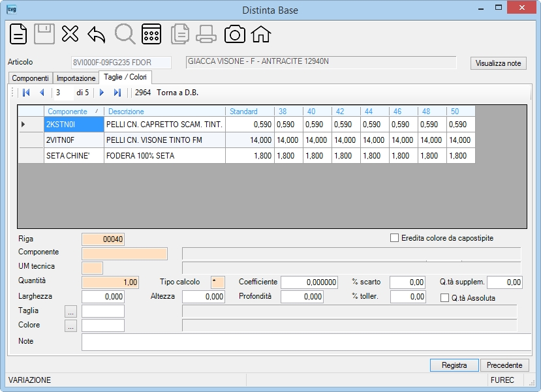The height and width of the screenshot is (392, 541).
Task: Click the delete X icon in toolbar
Action: click(70, 34)
